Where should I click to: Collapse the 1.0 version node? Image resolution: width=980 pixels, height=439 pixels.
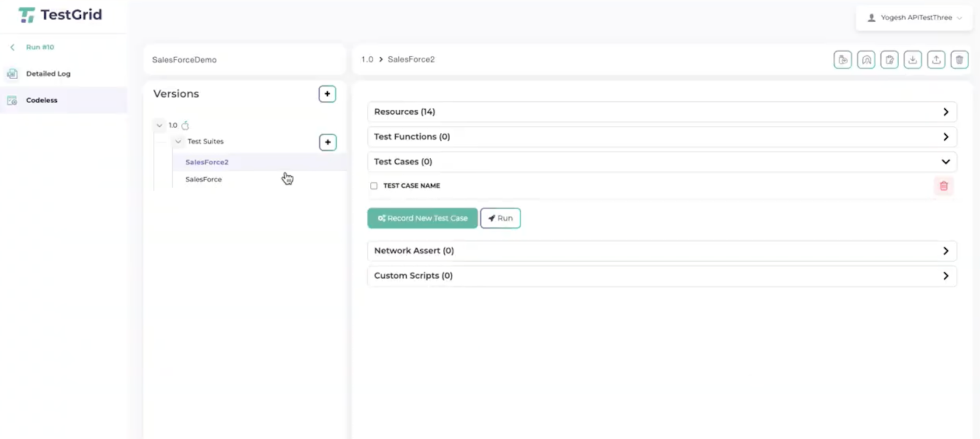point(159,125)
